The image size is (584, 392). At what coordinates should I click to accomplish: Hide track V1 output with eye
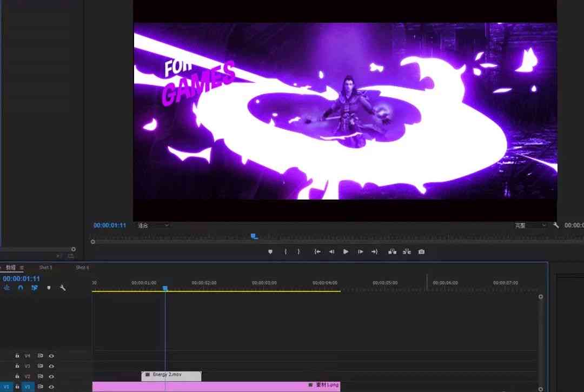tap(51, 387)
